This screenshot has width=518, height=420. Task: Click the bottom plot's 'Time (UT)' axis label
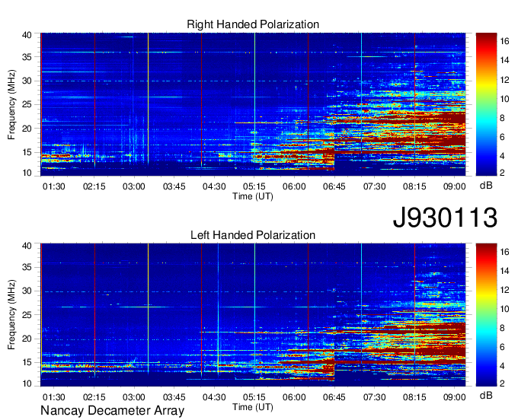(x=253, y=407)
